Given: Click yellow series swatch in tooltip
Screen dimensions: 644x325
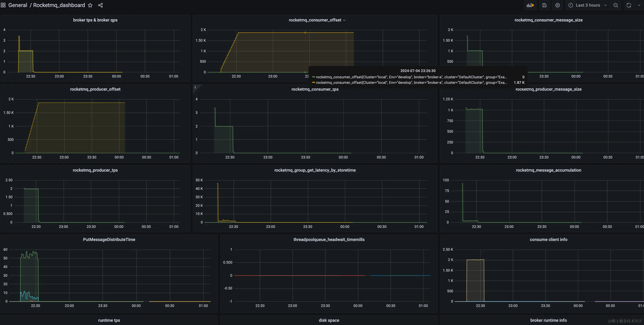Looking at the screenshot, I should click(313, 82).
